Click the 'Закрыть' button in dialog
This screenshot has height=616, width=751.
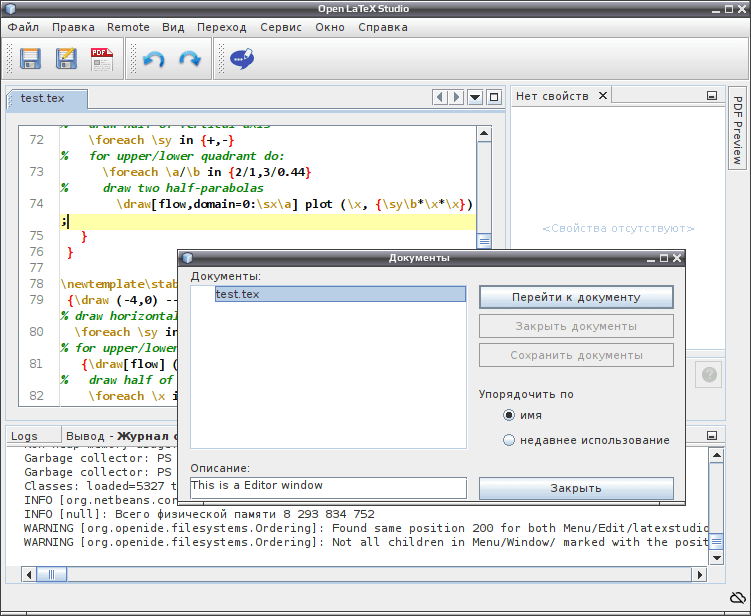(576, 488)
